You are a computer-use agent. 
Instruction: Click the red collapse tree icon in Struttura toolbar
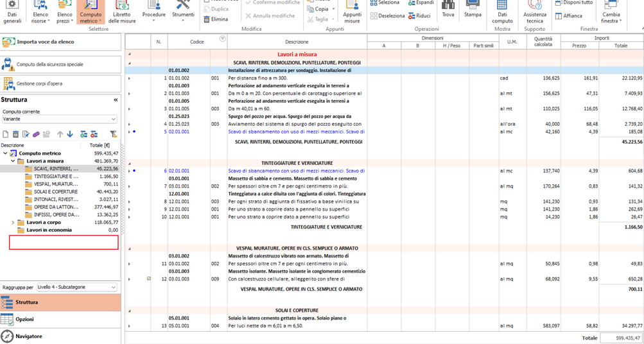tap(94, 134)
